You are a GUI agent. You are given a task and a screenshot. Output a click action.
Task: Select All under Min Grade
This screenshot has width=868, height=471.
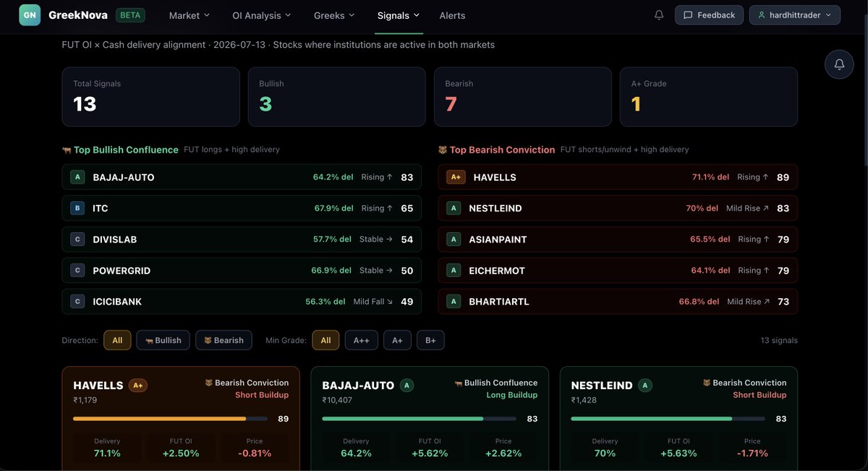click(x=325, y=340)
